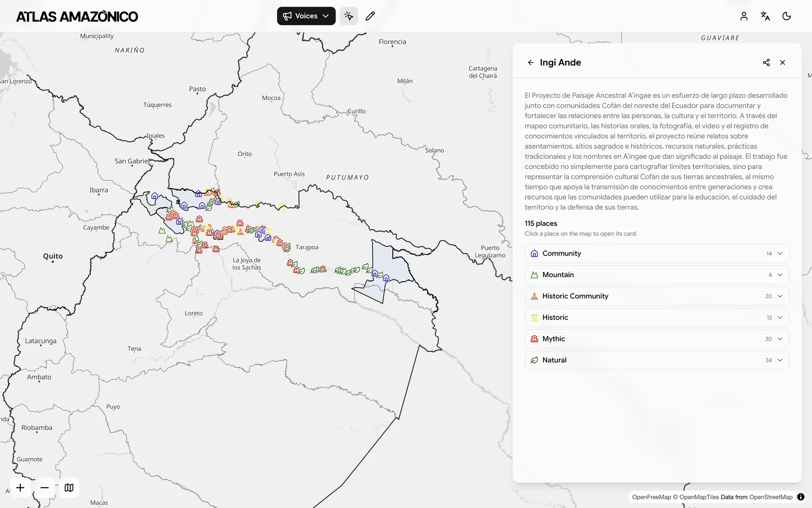Open the Voices dropdown menu
The height and width of the screenshot is (508, 812).
[x=306, y=16]
